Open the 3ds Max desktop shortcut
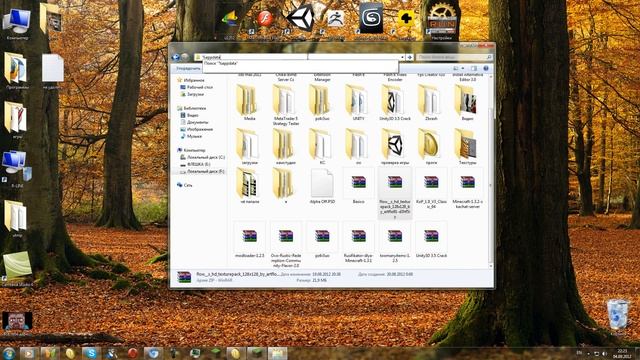The width and height of the screenshot is (640, 360). [371, 18]
